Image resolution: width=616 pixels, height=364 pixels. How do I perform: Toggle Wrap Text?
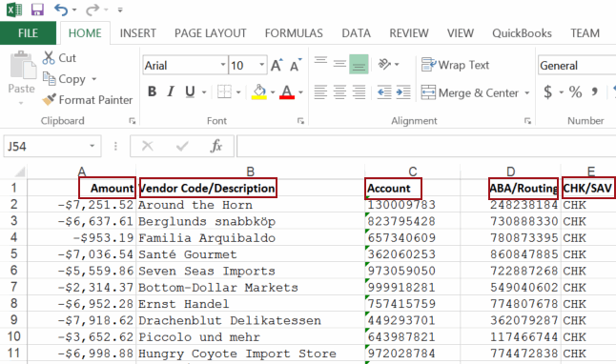(455, 65)
